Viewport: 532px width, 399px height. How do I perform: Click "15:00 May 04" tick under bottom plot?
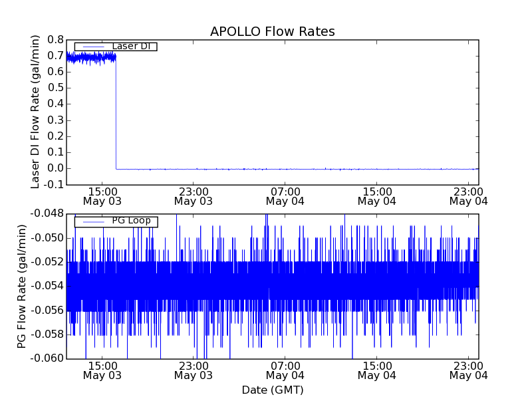(376, 370)
